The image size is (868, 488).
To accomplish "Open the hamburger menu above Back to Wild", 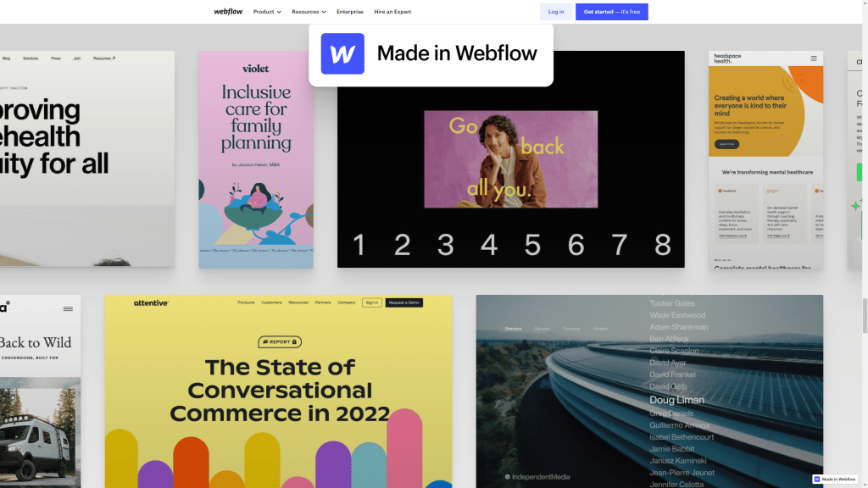I will 68,308.
